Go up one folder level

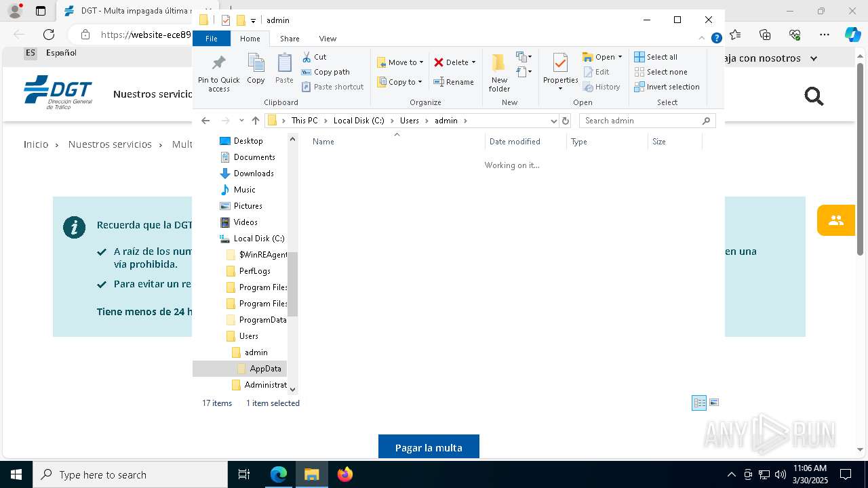(256, 121)
